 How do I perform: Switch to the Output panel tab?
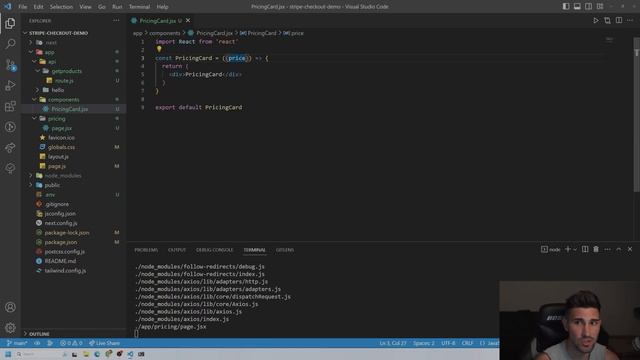coord(177,250)
